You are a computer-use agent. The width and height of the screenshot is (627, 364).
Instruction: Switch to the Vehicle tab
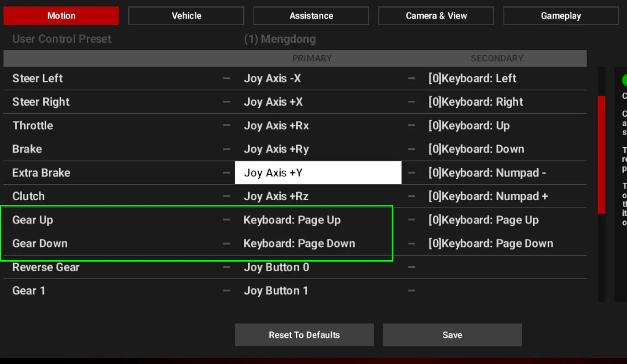pyautogui.click(x=186, y=16)
